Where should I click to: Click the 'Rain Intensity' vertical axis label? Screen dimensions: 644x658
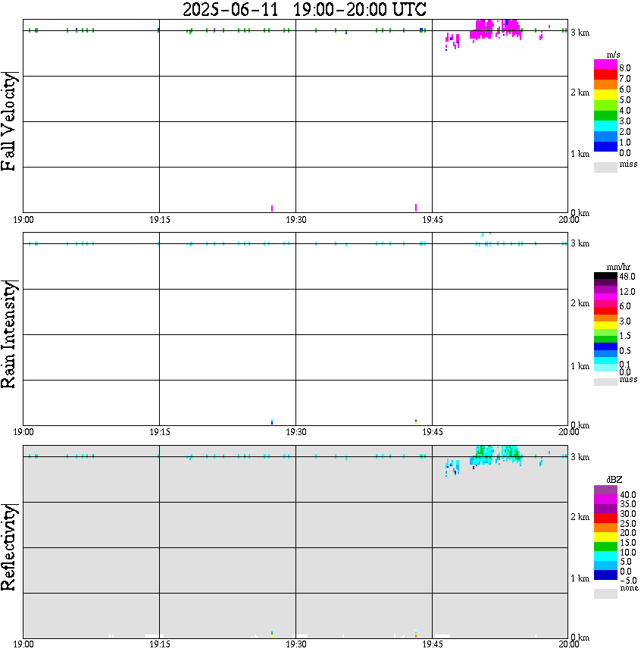8,334
